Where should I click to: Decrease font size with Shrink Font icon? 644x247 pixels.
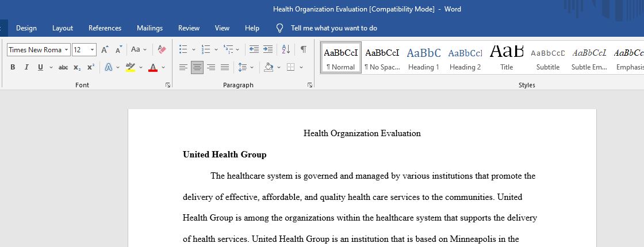coord(118,49)
